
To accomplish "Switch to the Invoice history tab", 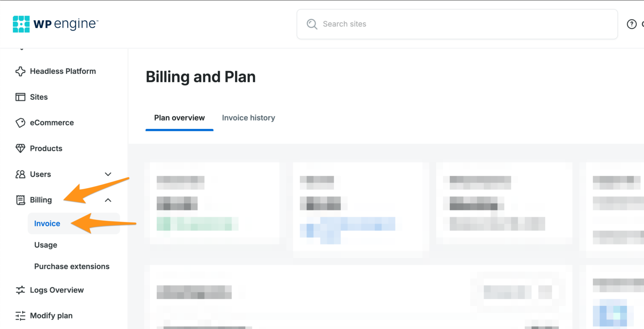I will [248, 118].
